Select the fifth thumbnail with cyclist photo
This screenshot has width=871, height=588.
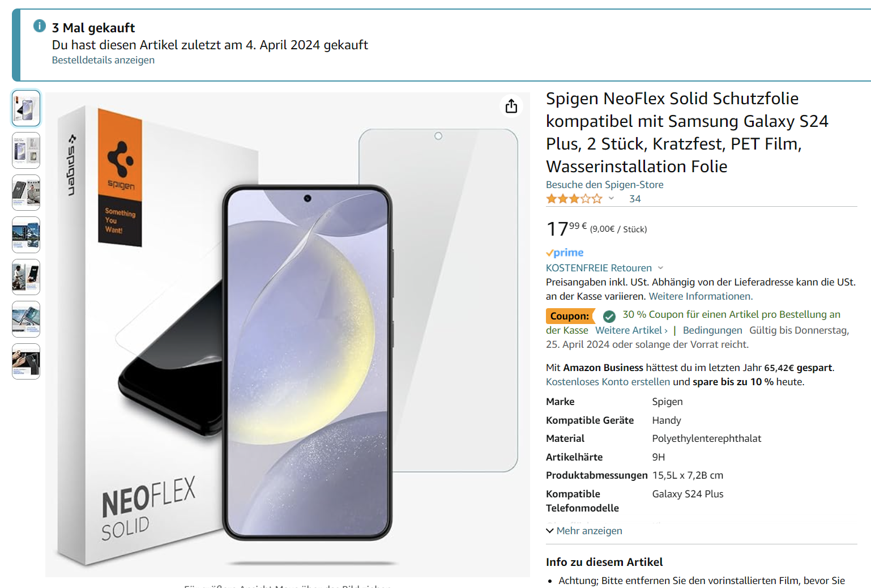26,277
